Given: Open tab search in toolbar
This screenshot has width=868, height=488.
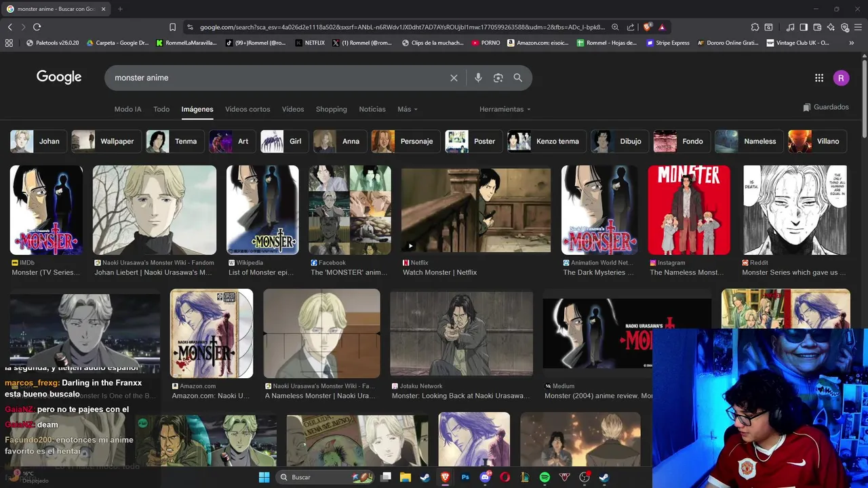Looking at the screenshot, I should tap(768, 27).
